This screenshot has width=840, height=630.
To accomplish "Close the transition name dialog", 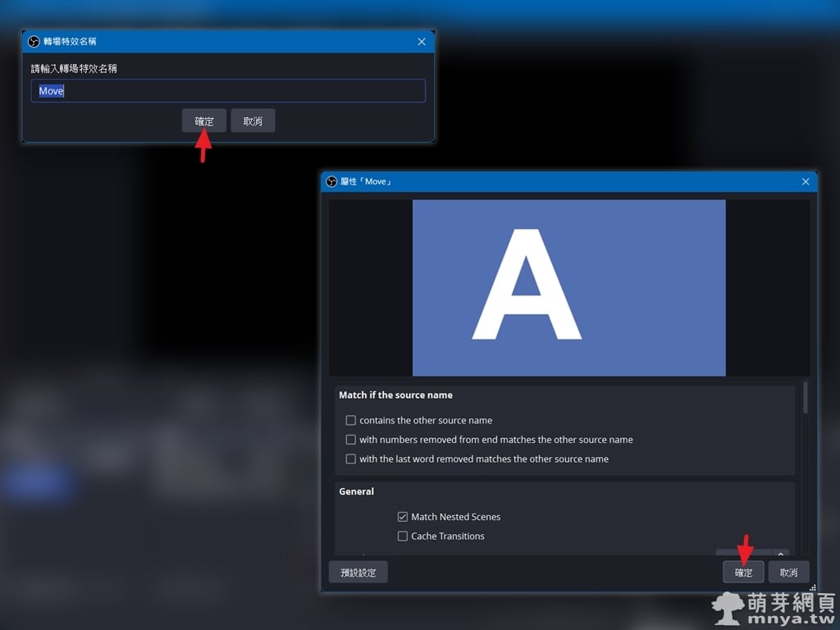I will 422,42.
